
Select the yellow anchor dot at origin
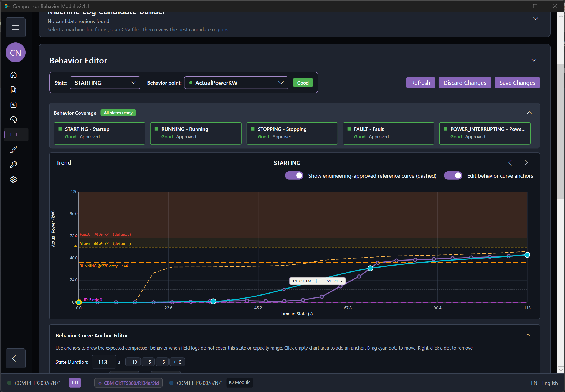point(79,302)
